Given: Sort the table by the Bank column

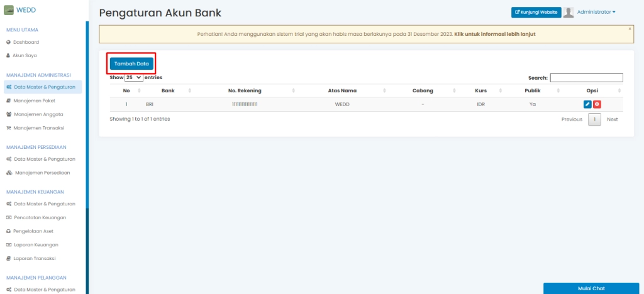Looking at the screenshot, I should coord(168,91).
